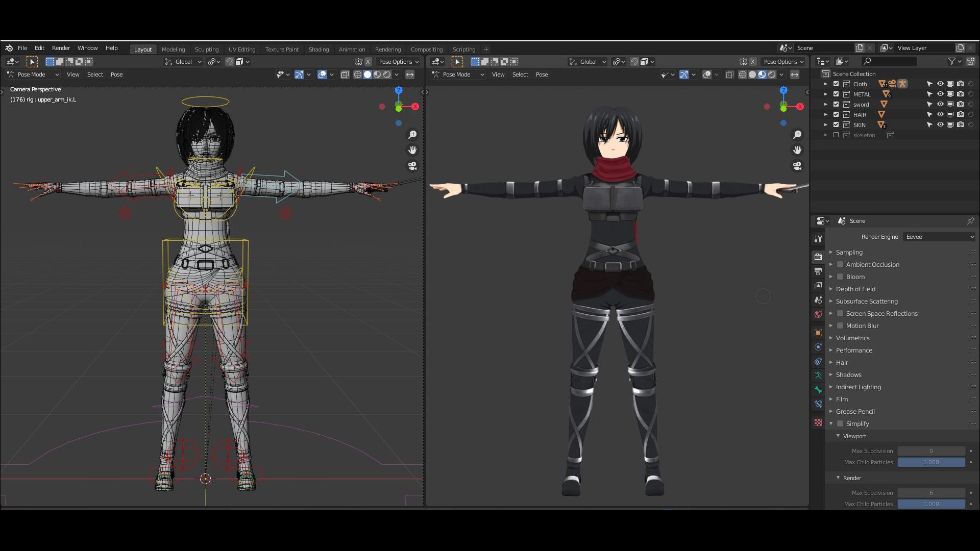Uncheck the Cloth collection checkbox
The height and width of the screenshot is (551, 980).
[836, 84]
